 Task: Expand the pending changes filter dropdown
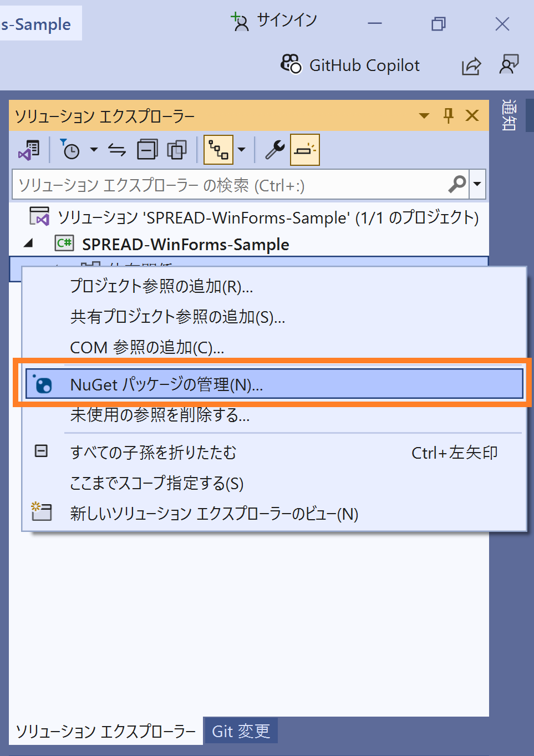point(94,149)
